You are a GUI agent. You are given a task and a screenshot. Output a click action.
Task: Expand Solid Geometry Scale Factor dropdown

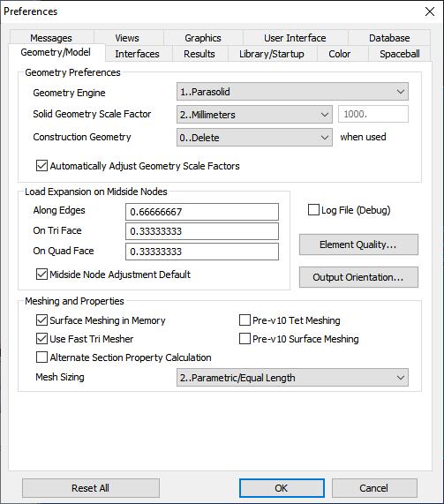(x=254, y=115)
